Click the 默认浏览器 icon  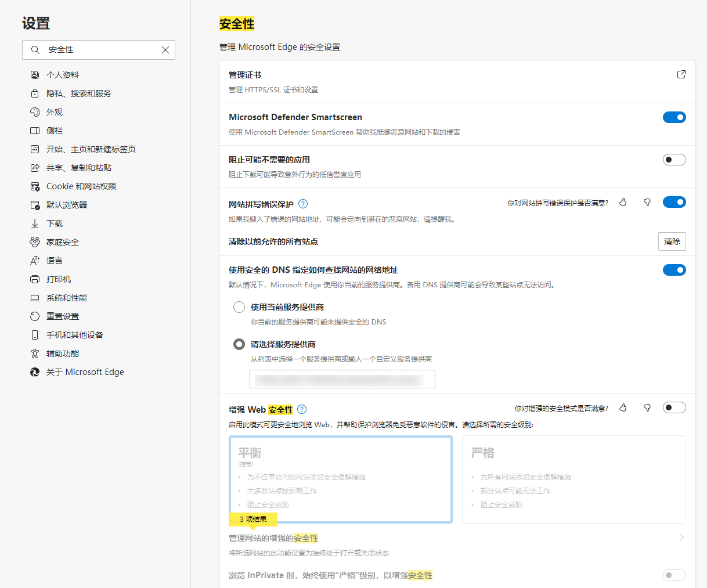pos(35,205)
